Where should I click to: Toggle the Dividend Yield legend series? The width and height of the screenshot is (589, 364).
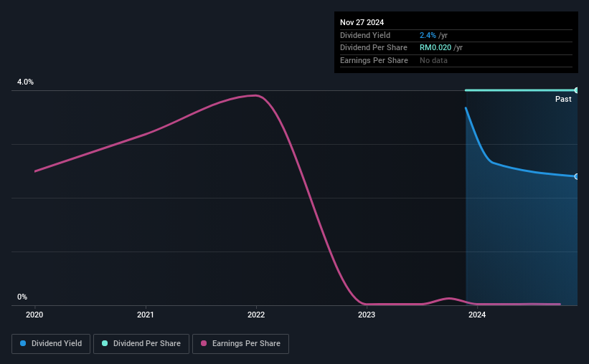pos(51,343)
